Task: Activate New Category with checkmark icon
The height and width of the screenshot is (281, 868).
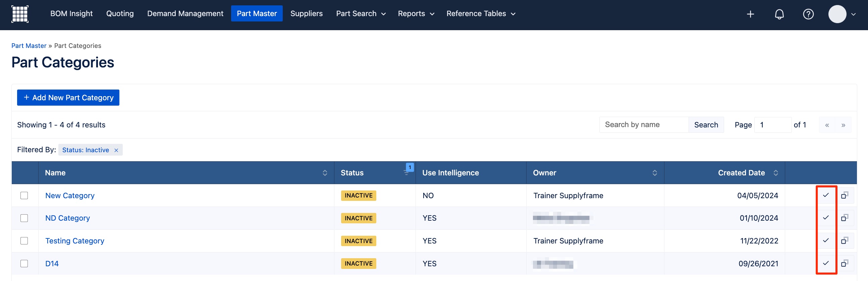Action: 825,195
